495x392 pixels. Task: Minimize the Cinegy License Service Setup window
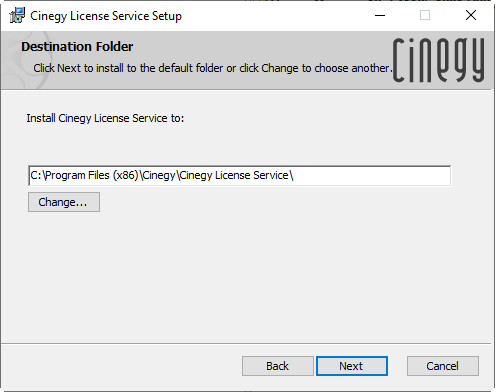click(380, 15)
